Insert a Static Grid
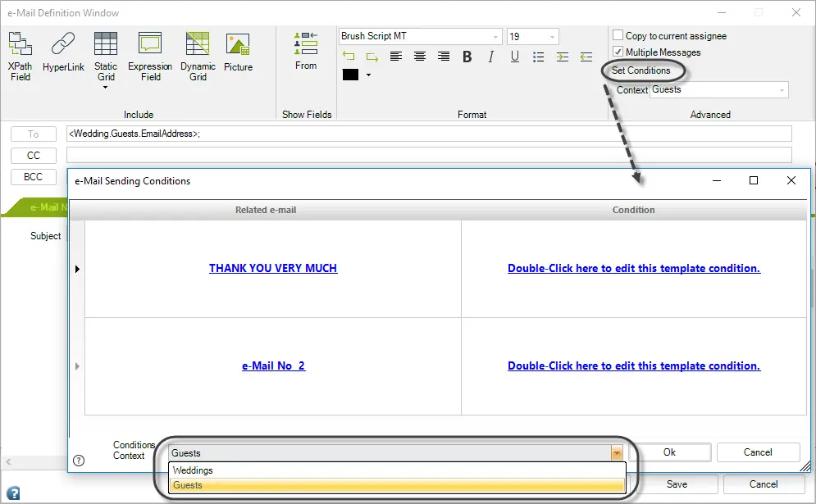 coord(106,57)
